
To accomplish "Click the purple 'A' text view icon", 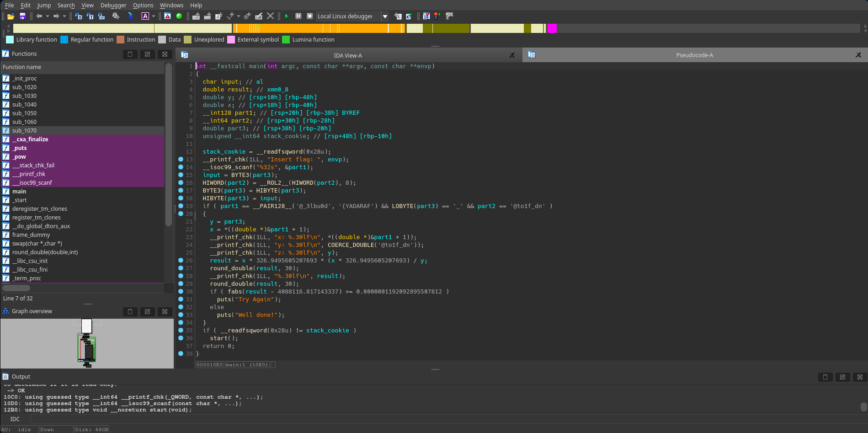I will click(x=145, y=16).
